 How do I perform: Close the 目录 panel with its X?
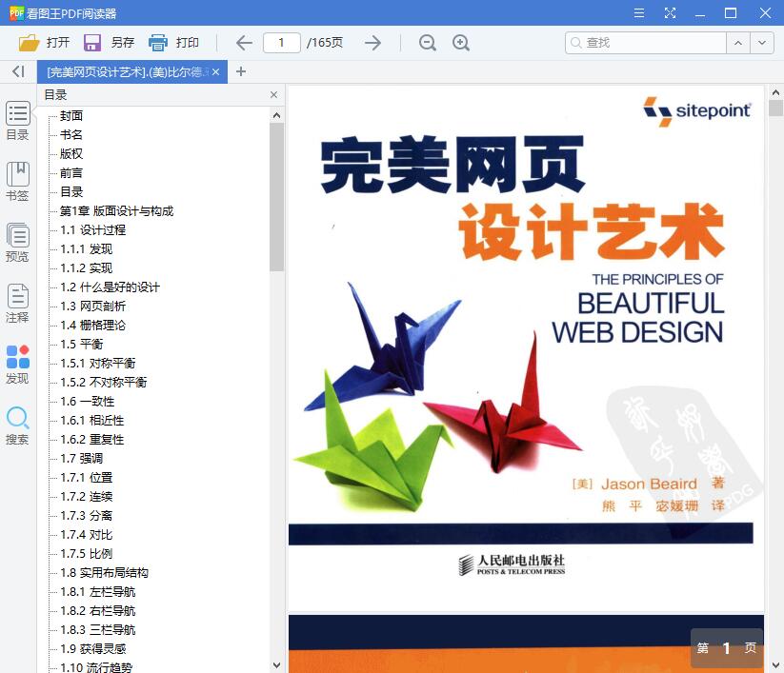click(273, 94)
